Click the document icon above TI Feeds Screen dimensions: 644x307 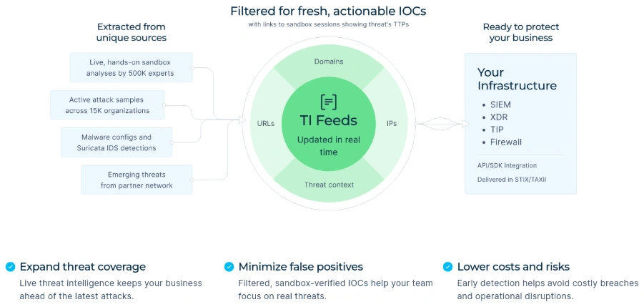pyautogui.click(x=328, y=102)
